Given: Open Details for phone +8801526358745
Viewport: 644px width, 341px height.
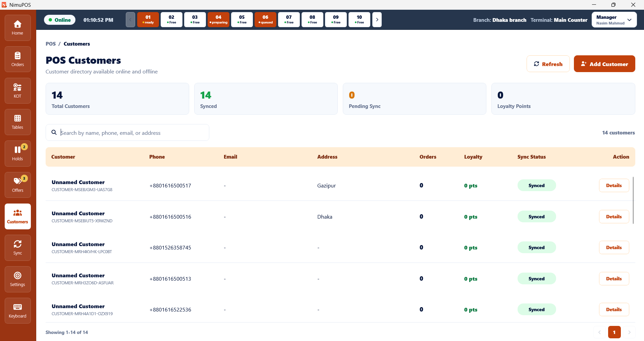Looking at the screenshot, I should [x=614, y=247].
